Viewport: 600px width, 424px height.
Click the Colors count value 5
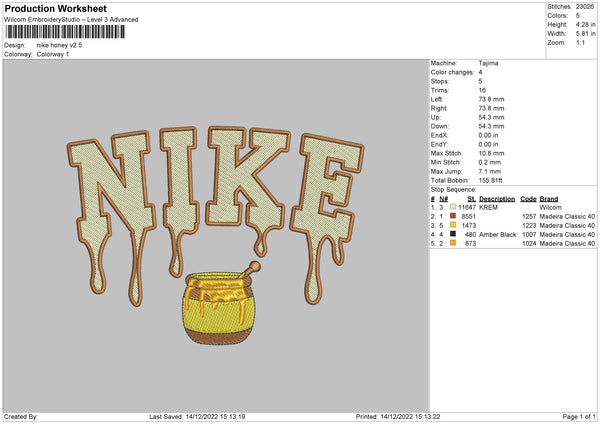(578, 16)
